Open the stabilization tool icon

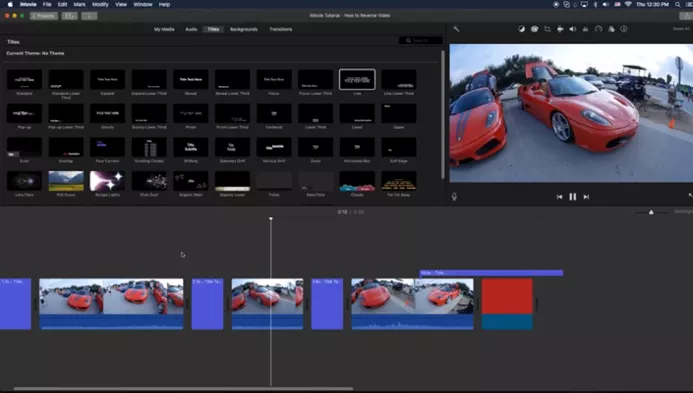click(560, 29)
